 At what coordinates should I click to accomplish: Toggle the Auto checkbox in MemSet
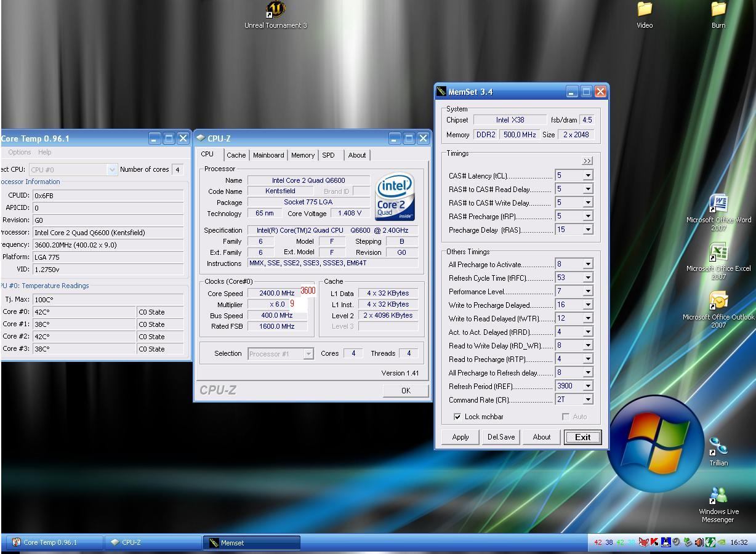point(566,417)
